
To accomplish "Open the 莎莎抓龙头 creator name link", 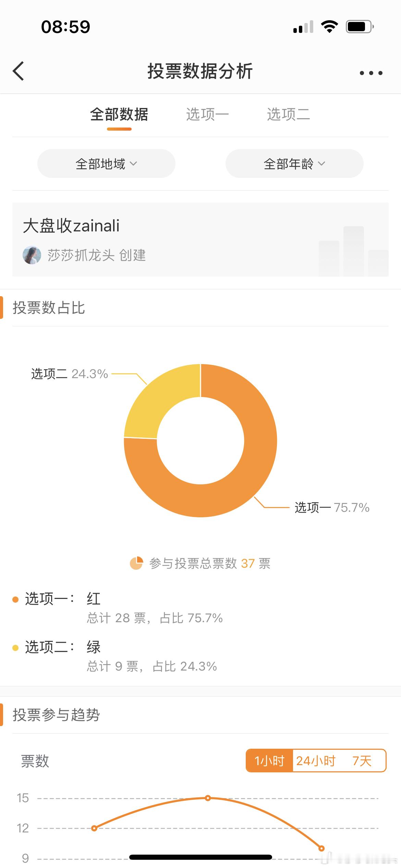I will point(81,255).
